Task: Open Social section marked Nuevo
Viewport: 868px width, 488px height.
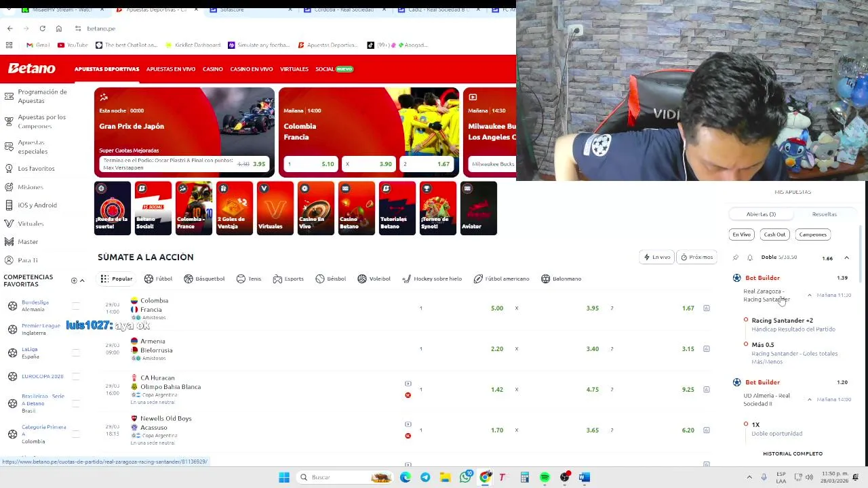Action: click(x=334, y=69)
